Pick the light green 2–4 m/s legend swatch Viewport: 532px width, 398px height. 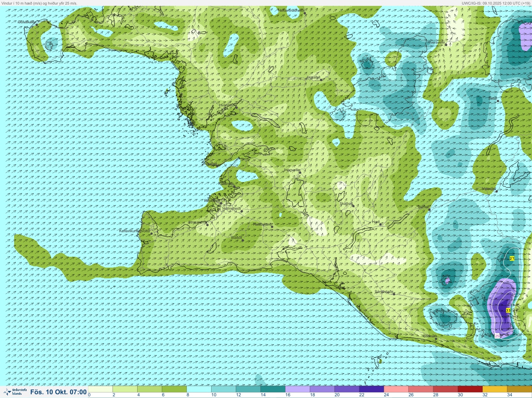125,389
